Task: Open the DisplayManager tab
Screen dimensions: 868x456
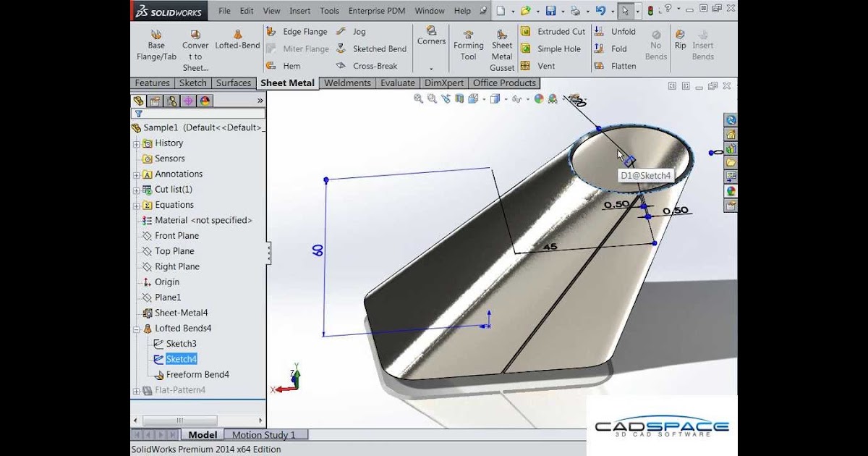Action: [205, 101]
